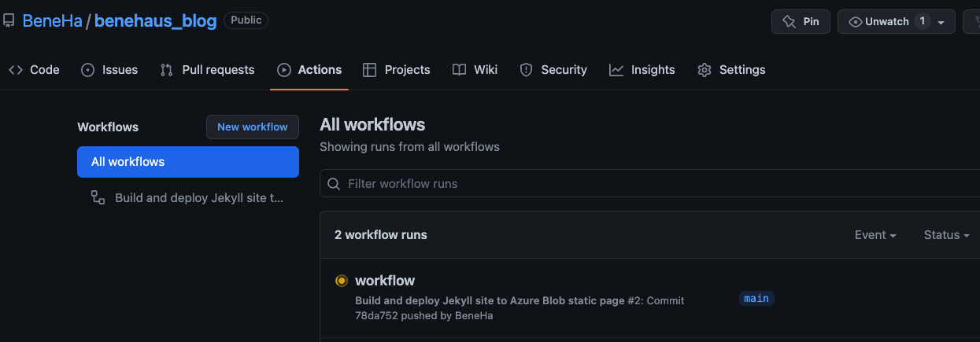980x342 pixels.
Task: Click the Projects table icon
Action: click(x=370, y=69)
